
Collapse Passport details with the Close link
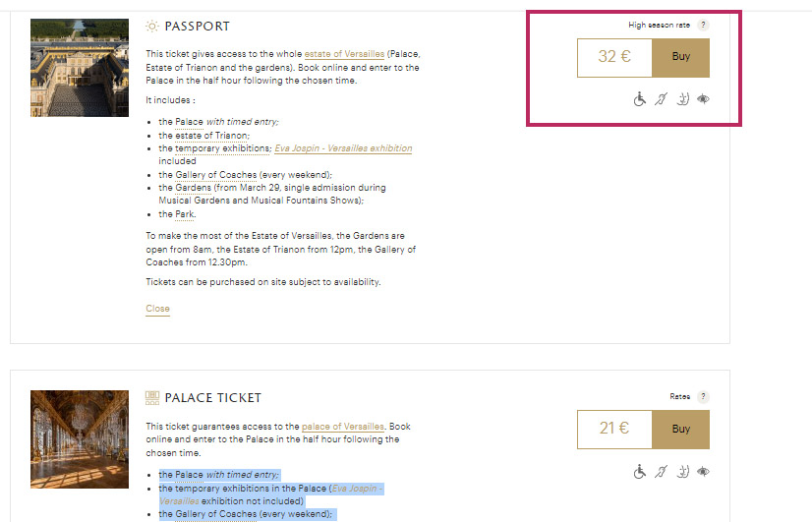[157, 309]
